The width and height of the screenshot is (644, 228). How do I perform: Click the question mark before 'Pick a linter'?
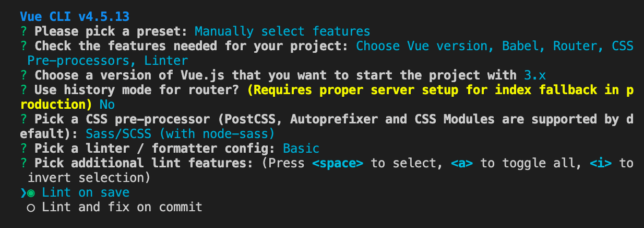click(23, 149)
